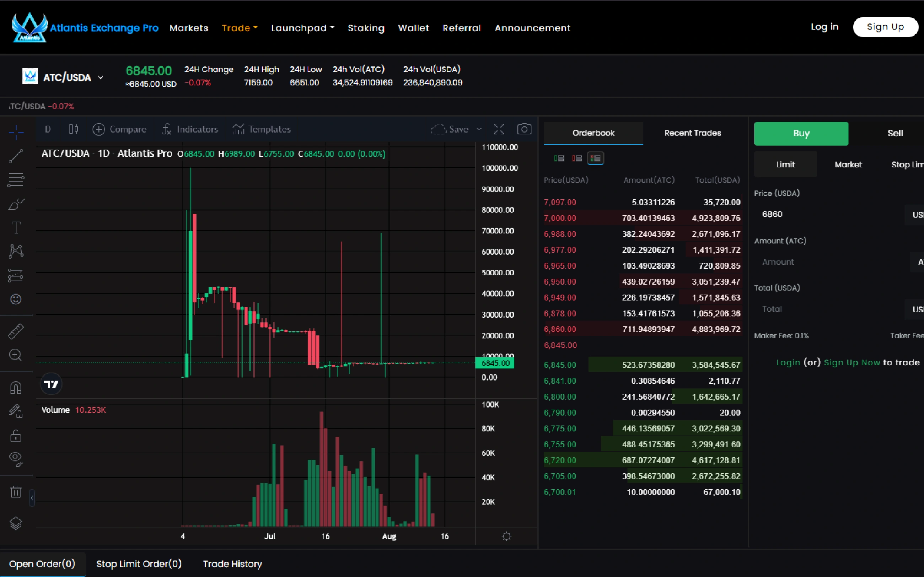Click the Sign Up Now link
924x577 pixels.
click(852, 362)
